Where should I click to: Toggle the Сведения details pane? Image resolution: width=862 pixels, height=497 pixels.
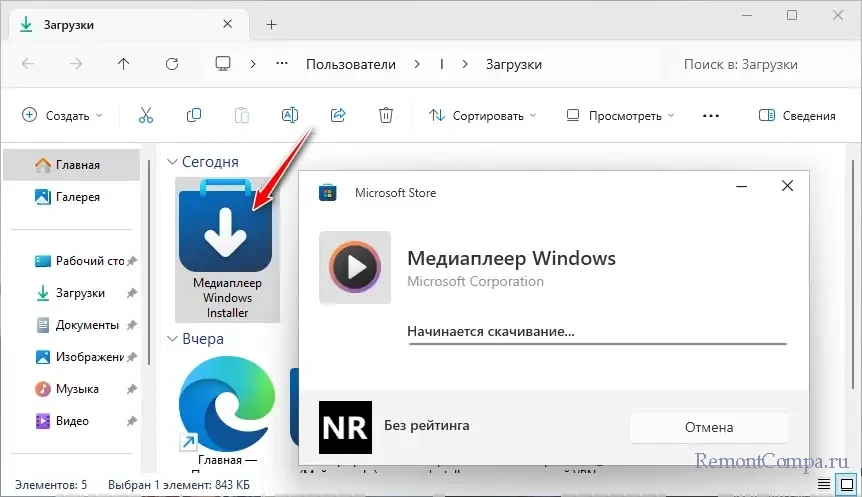pyautogui.click(x=797, y=116)
